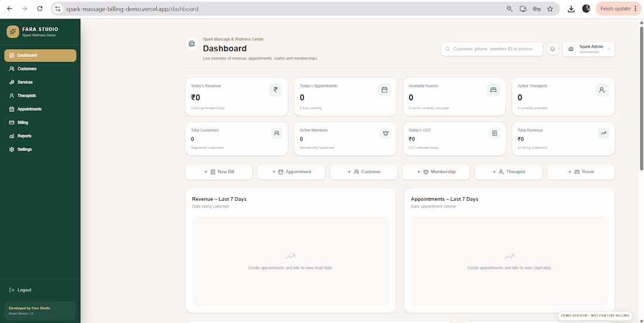This screenshot has width=644, height=323.
Task: Add a new Customer
Action: pyautogui.click(x=364, y=172)
